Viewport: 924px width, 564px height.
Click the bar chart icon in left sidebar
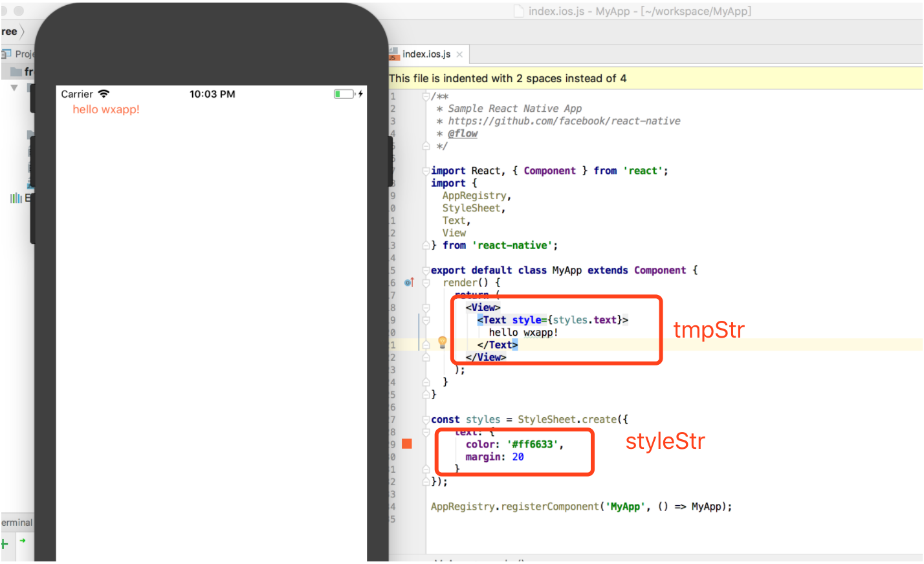pos(16,198)
